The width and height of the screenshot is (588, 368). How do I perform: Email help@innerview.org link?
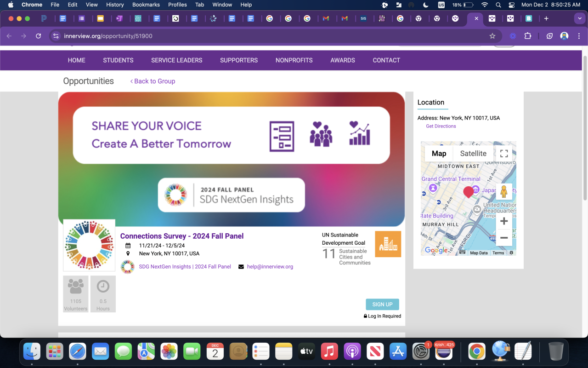click(270, 267)
